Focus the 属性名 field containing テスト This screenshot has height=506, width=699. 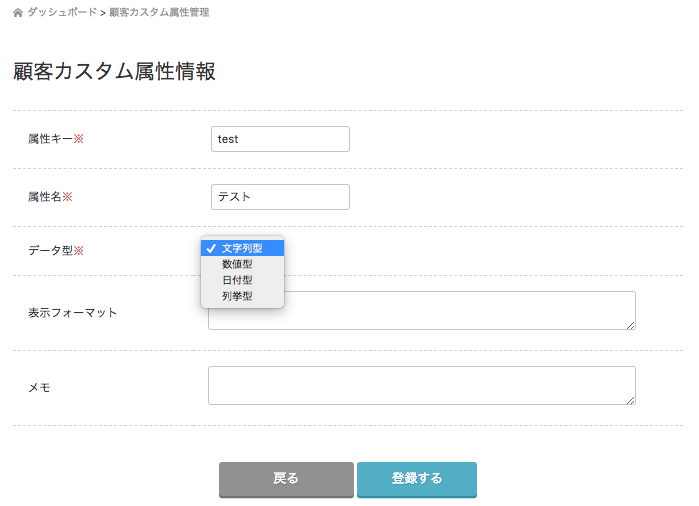[280, 197]
